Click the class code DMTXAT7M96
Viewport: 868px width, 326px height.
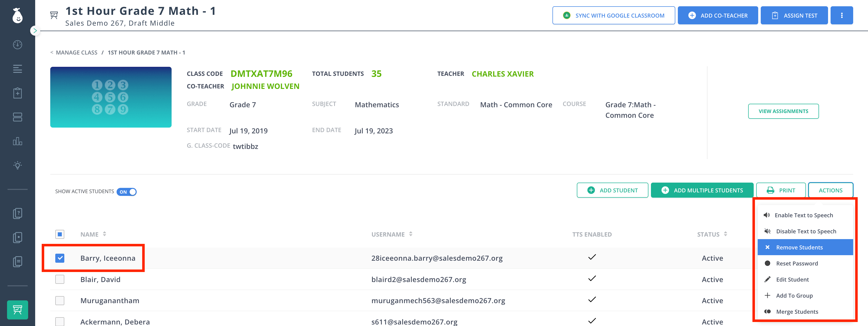pyautogui.click(x=262, y=74)
